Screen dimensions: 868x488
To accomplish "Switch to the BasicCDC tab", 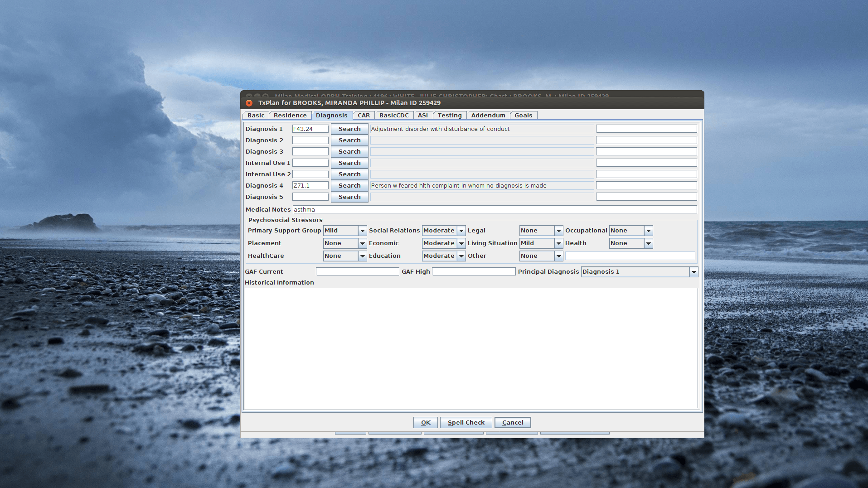I will click(x=394, y=116).
